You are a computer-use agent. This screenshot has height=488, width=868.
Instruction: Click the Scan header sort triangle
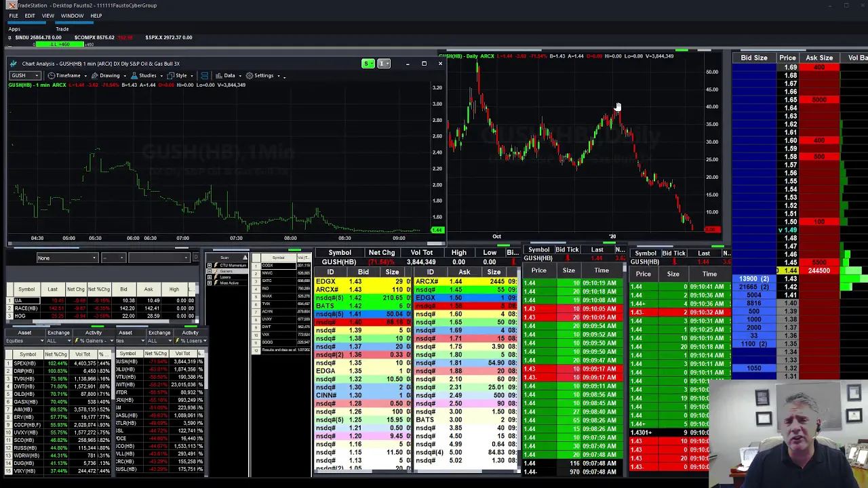(x=245, y=258)
